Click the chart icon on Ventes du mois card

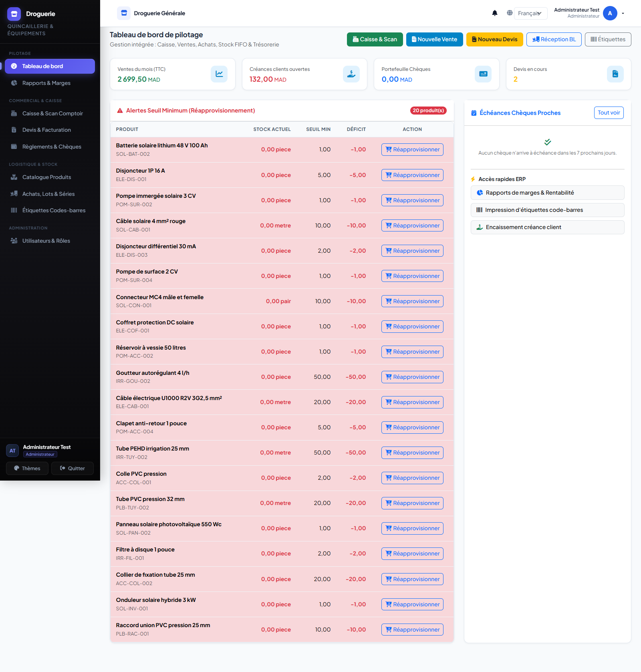pos(219,74)
